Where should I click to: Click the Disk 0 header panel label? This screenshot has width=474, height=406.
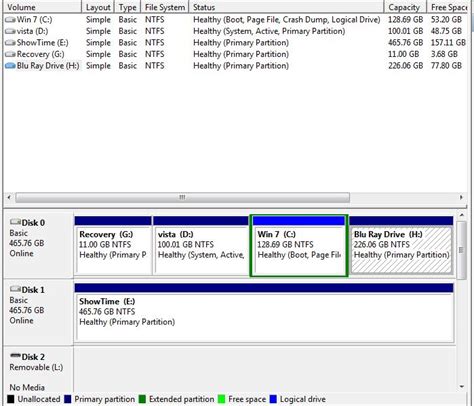[x=33, y=223]
